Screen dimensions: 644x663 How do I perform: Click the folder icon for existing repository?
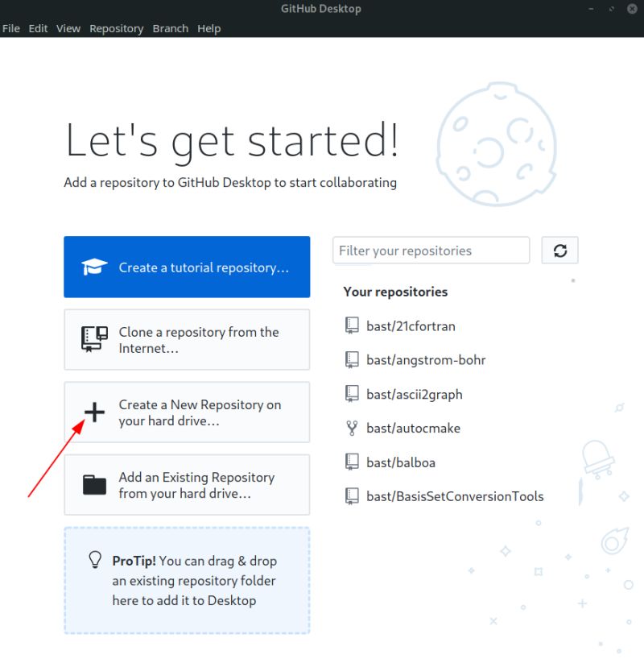coord(94,485)
